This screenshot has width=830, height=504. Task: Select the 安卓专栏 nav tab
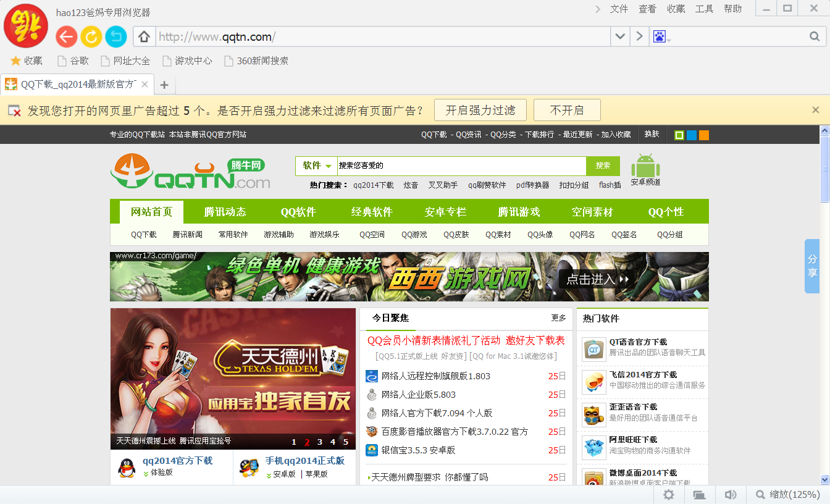(x=445, y=212)
